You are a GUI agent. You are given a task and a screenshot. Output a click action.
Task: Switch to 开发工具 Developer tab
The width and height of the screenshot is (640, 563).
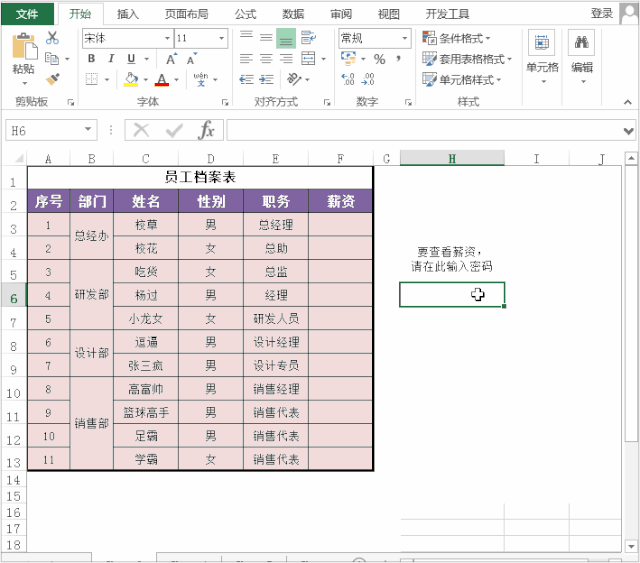point(447,14)
